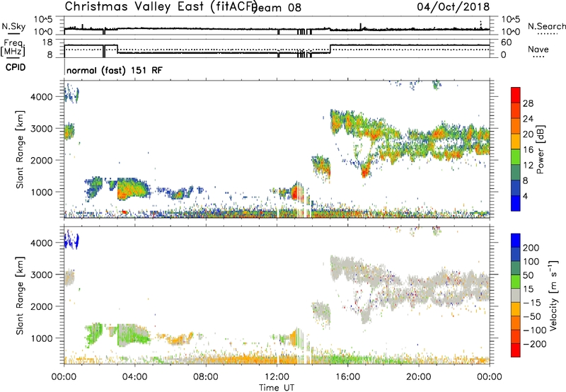Click the '2000' tick of the velocity panel
566x392 pixels.
coord(41,306)
